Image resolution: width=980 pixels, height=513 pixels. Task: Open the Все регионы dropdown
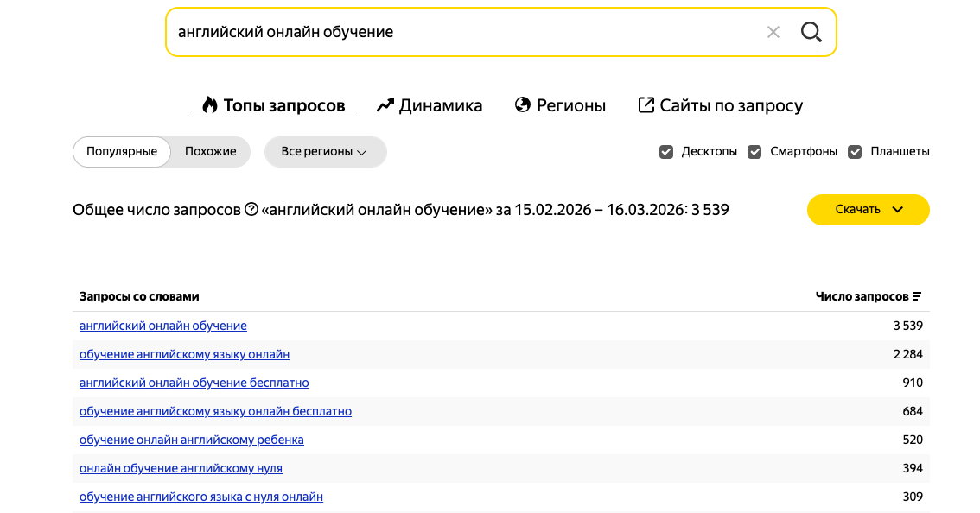[x=326, y=152]
